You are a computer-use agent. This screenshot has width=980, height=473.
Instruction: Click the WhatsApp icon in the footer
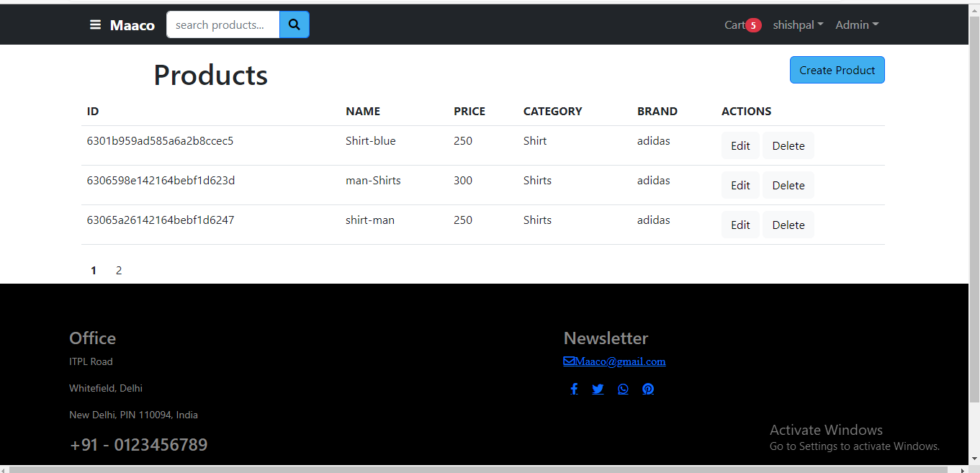(623, 389)
